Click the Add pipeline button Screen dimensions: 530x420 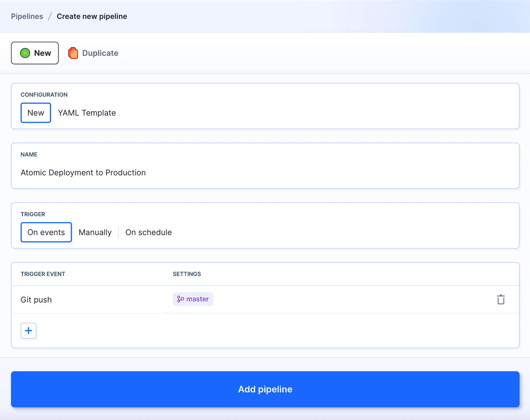click(x=265, y=389)
